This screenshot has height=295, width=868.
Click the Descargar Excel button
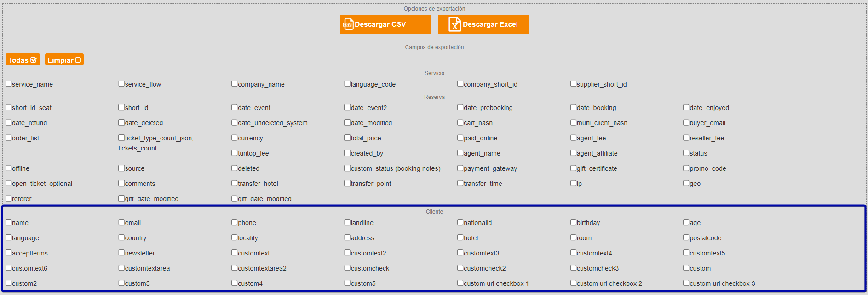483,24
